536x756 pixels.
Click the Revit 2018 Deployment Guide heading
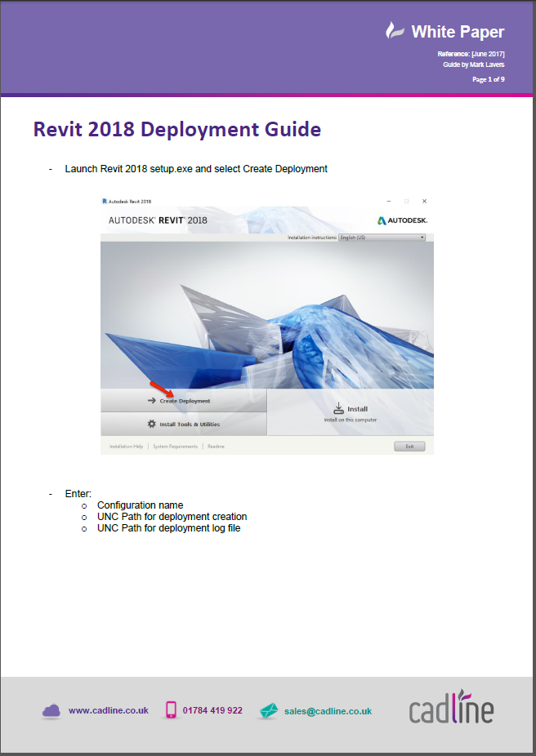pyautogui.click(x=177, y=129)
